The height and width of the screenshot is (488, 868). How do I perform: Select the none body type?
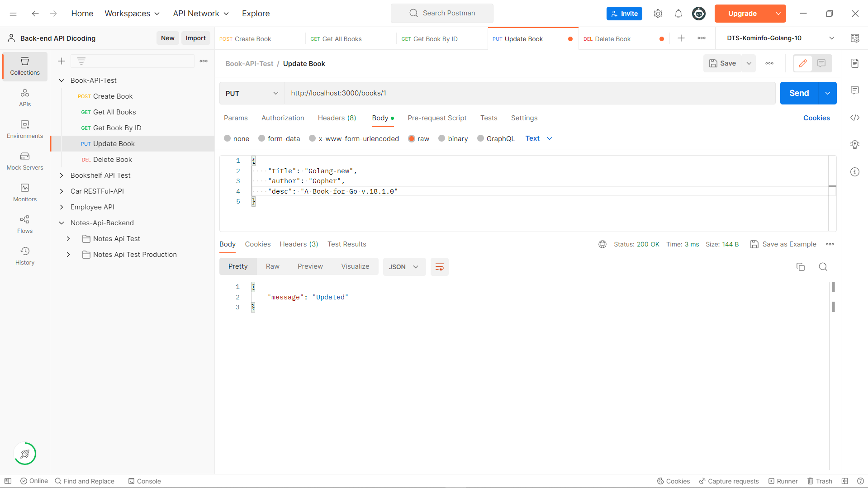237,138
